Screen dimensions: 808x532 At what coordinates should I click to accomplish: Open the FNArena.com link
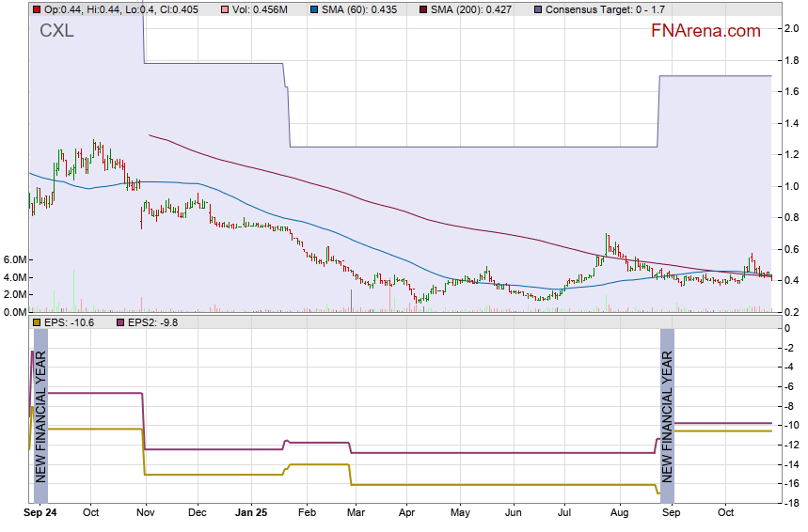tap(705, 31)
